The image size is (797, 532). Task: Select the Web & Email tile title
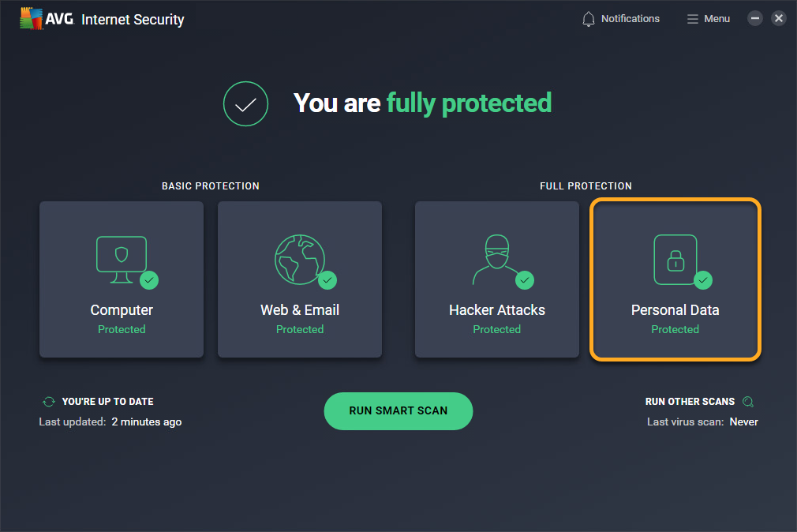[x=300, y=310]
